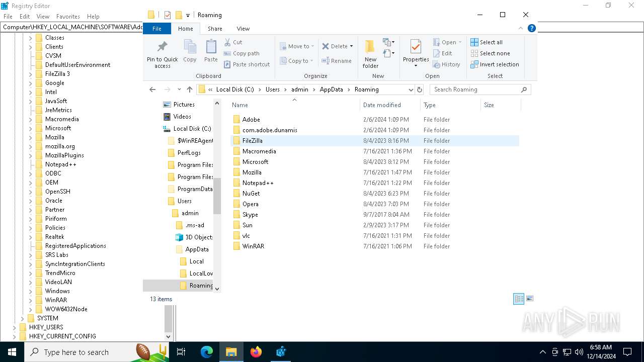
Task: Click the Windows taskbar search box
Action: pyautogui.click(x=96, y=352)
